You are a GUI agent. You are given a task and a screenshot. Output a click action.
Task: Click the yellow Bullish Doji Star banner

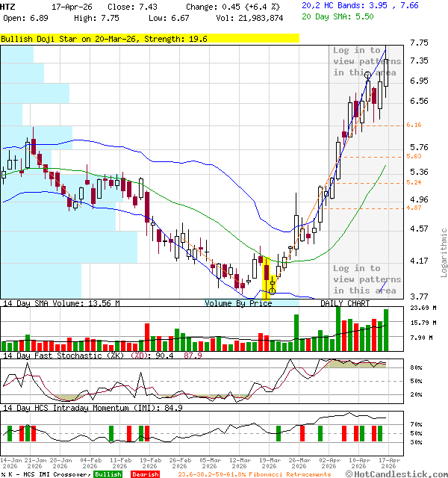(x=149, y=38)
